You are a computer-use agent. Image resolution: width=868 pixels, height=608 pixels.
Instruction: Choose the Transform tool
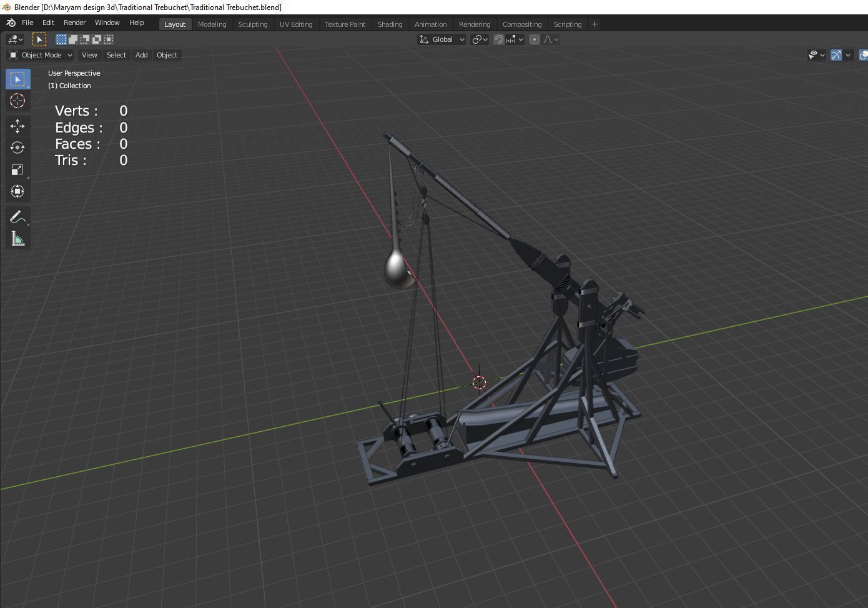tap(17, 191)
